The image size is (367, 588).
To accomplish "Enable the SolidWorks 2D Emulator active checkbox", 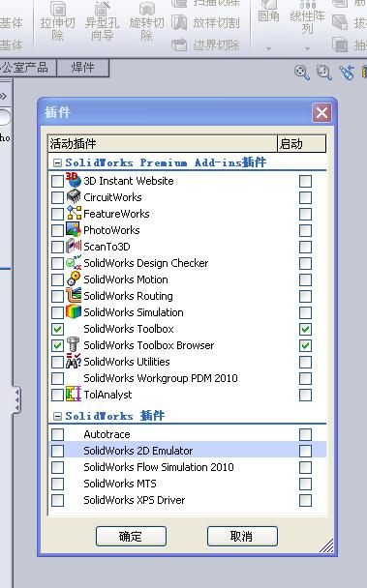I will 57,451.
